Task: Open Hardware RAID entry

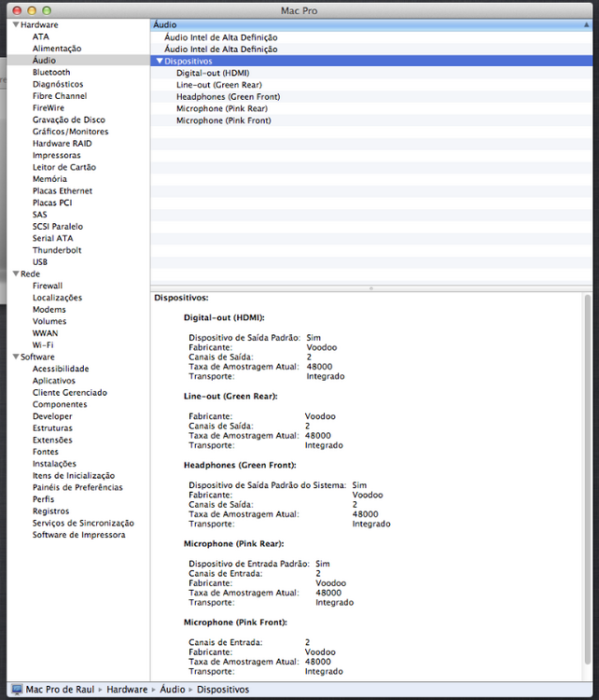Action: click(x=62, y=144)
